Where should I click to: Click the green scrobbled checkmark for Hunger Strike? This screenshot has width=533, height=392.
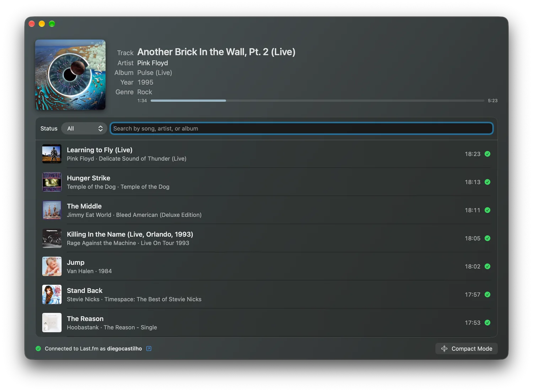488,182
